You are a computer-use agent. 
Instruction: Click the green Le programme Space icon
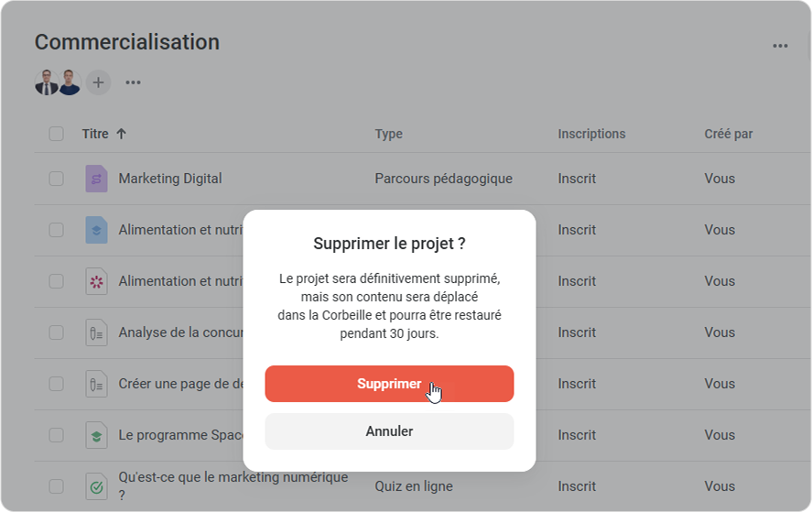pyautogui.click(x=96, y=435)
